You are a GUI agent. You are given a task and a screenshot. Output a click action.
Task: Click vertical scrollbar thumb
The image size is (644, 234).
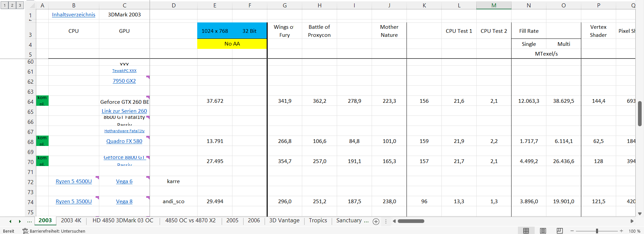[x=640, y=113]
